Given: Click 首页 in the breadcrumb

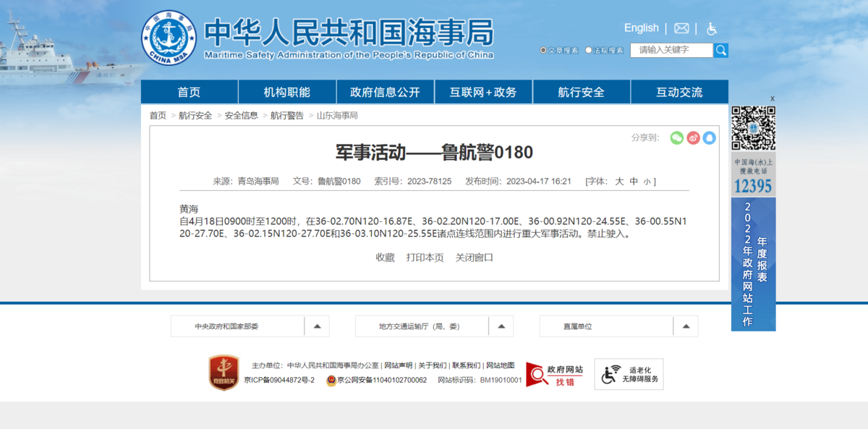Looking at the screenshot, I should pos(158,116).
